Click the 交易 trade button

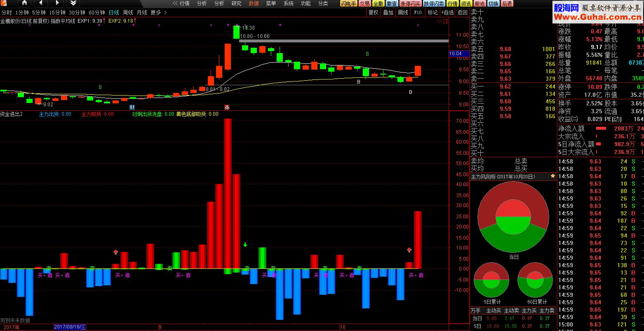tap(364, 4)
